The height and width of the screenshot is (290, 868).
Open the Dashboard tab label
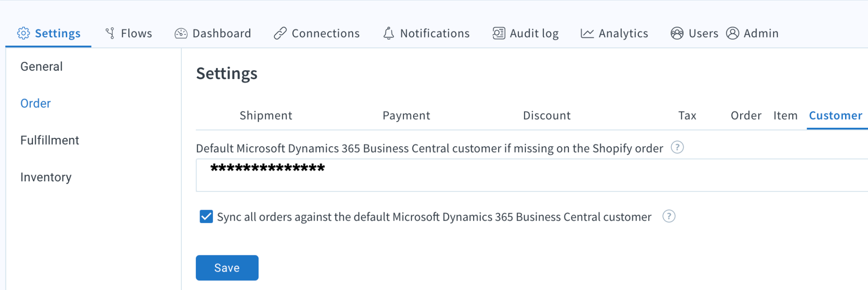pos(222,33)
